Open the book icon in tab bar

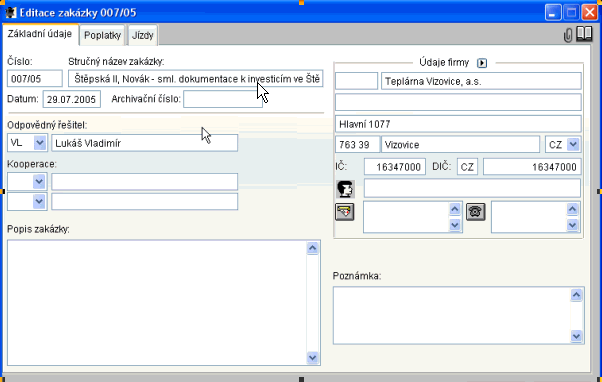tap(584, 34)
